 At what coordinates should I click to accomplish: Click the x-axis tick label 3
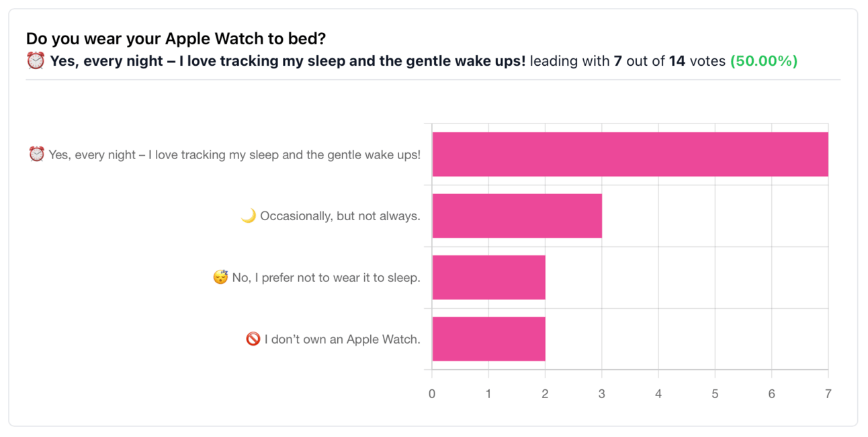pyautogui.click(x=602, y=394)
